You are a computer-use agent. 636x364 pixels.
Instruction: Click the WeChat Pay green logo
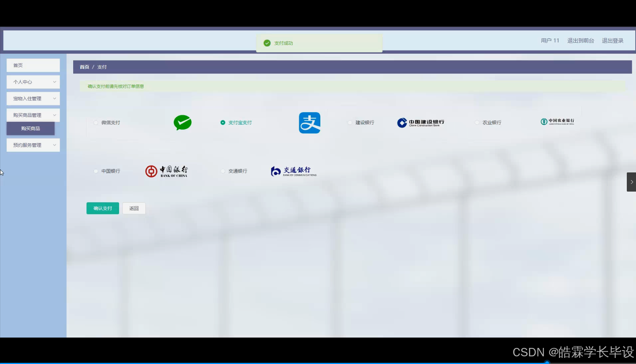tap(182, 123)
